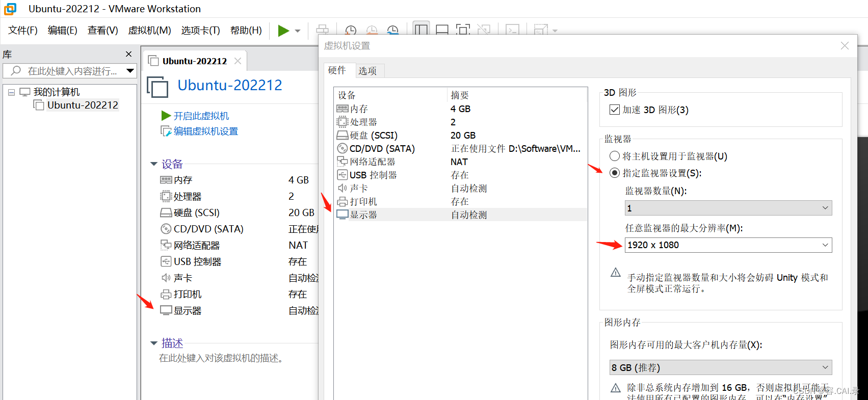Select USB 控制器 row in dialog list
This screenshot has width=868, height=400.
tap(461, 175)
